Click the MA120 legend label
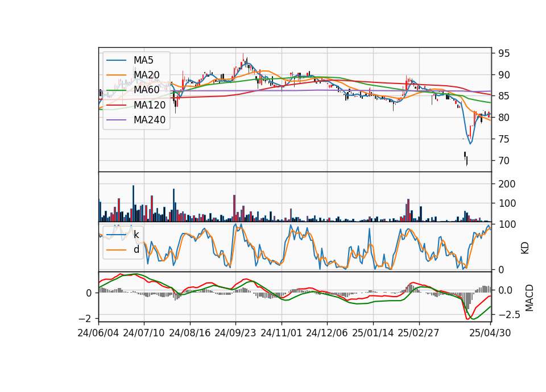The width and height of the screenshot is (546, 392). [x=150, y=105]
